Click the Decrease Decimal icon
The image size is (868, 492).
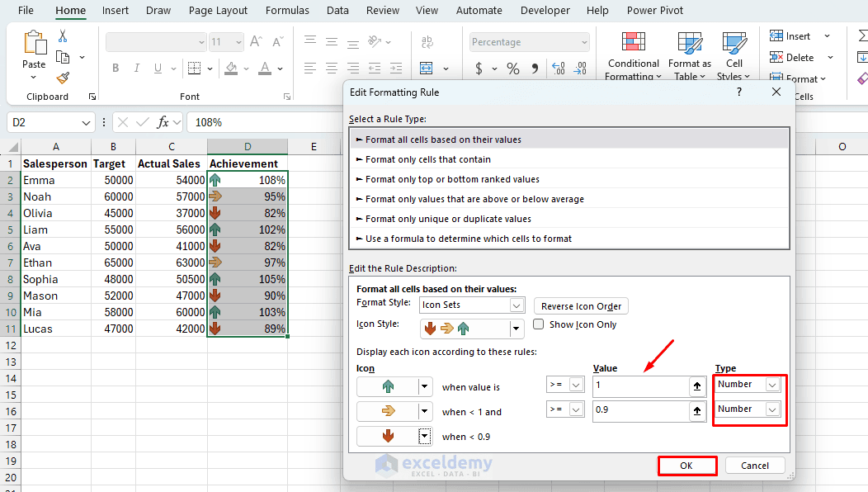point(580,69)
